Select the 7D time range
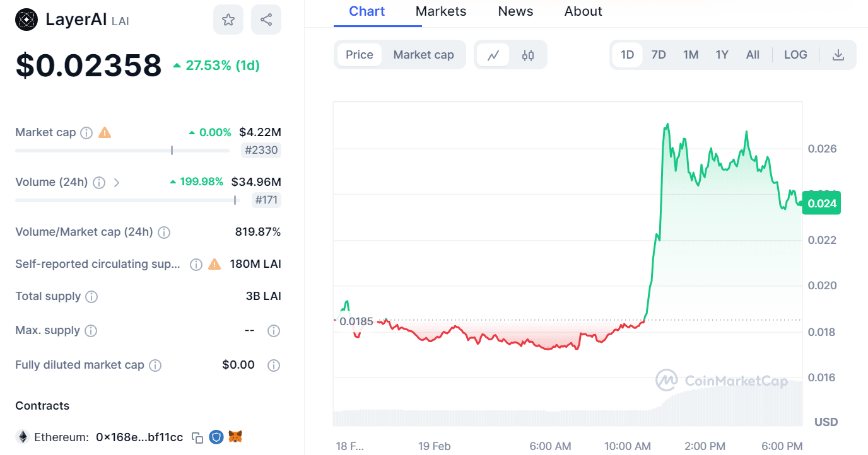This screenshot has height=455, width=868. point(659,55)
